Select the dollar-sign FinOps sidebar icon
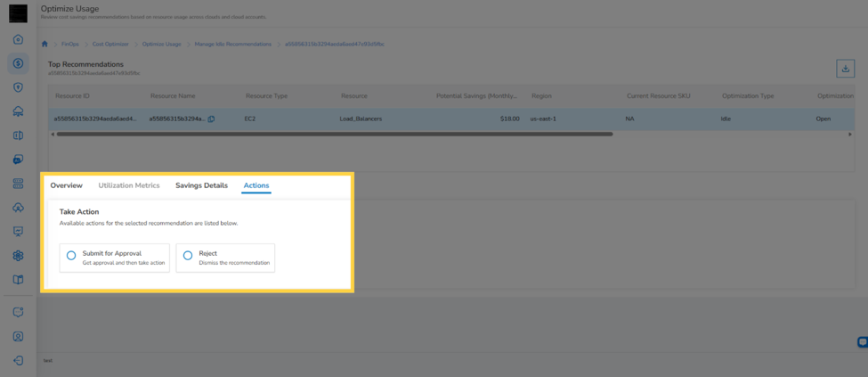The width and height of the screenshot is (868, 377). (x=19, y=63)
